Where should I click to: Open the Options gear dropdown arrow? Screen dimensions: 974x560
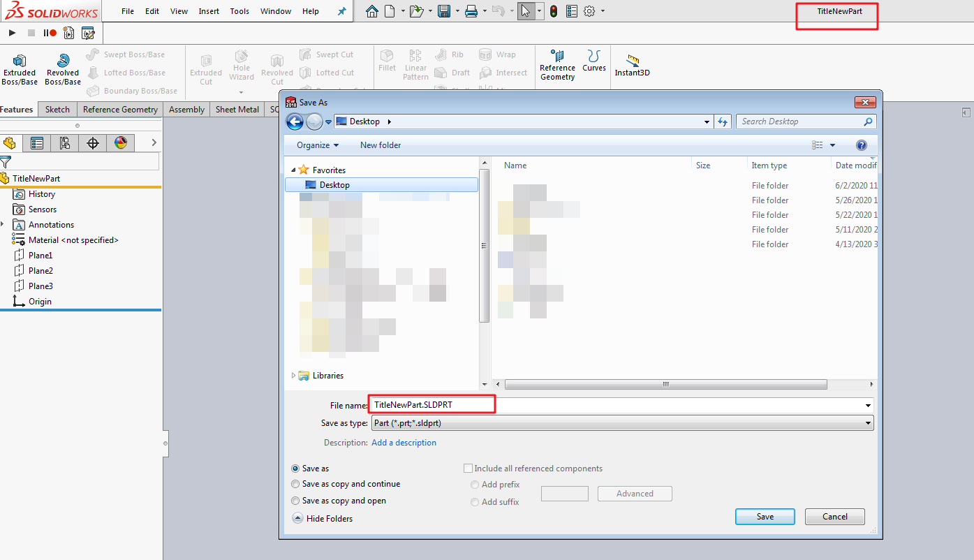coord(603,11)
